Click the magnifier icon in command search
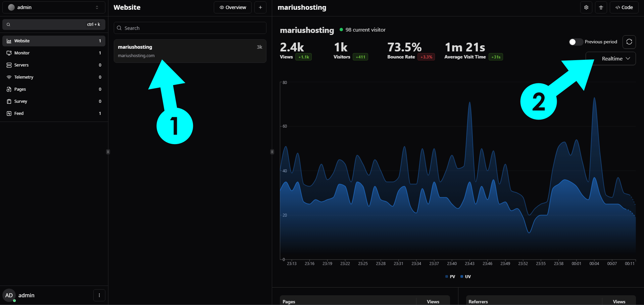The height and width of the screenshot is (305, 644). click(8, 25)
